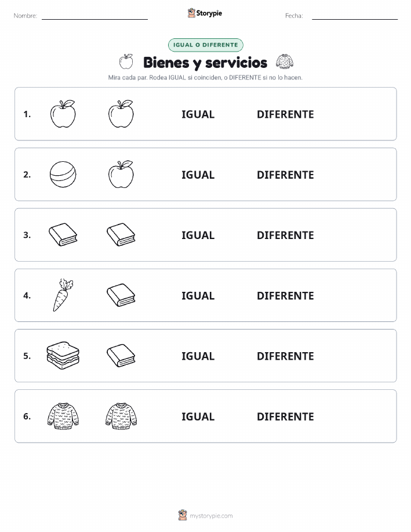This screenshot has height=532, width=411.
Task: Click the sweater icon beside the title
Action: 285,61
